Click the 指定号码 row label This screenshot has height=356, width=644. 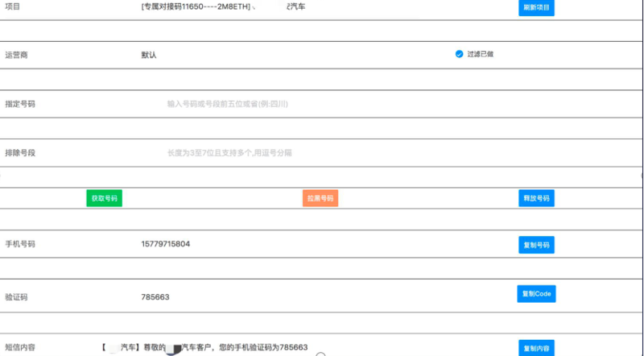click(20, 104)
